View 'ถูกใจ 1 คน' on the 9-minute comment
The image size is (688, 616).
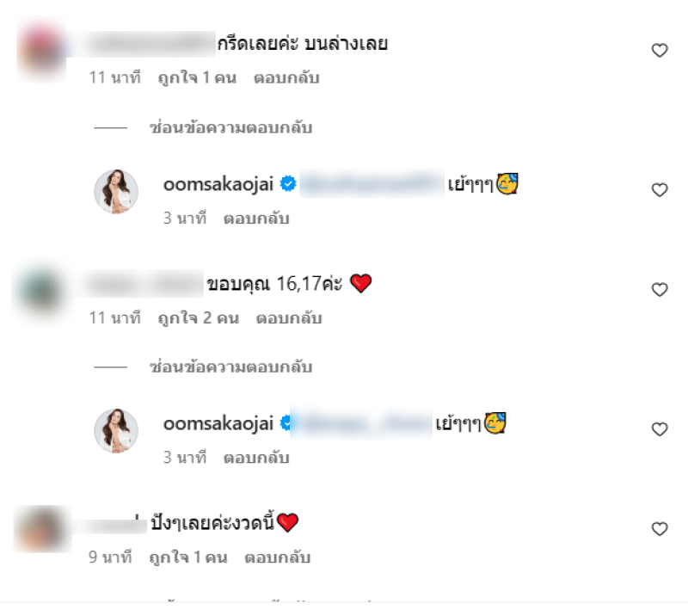pos(188,557)
